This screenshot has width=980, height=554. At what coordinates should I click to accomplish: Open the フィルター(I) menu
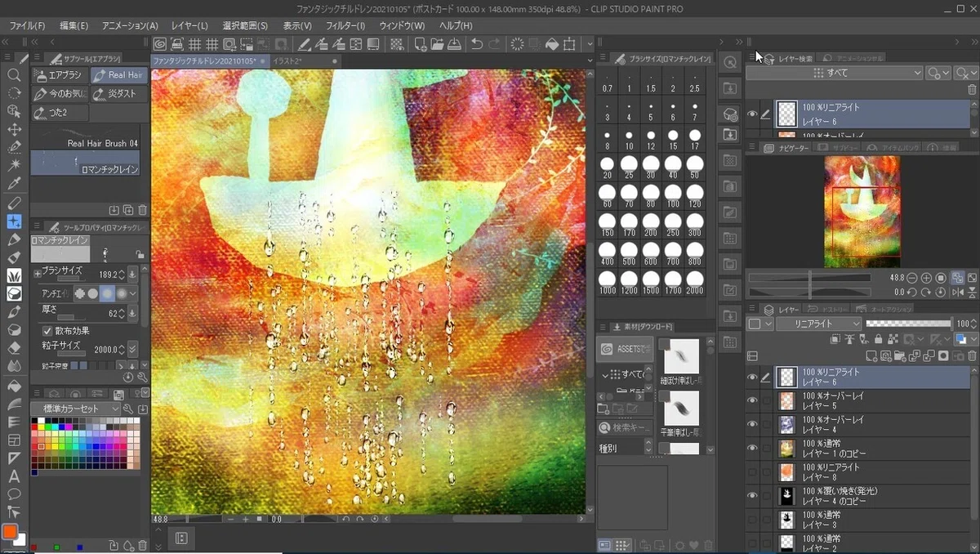point(345,25)
